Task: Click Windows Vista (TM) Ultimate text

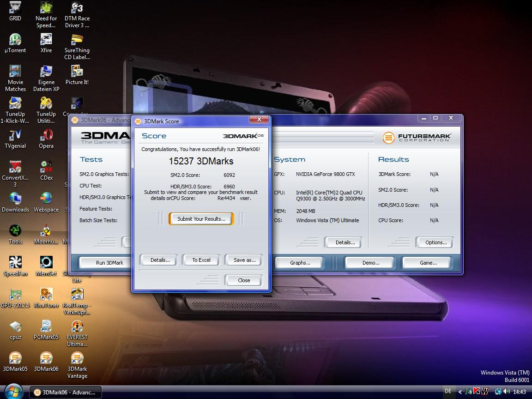Action: point(327,220)
